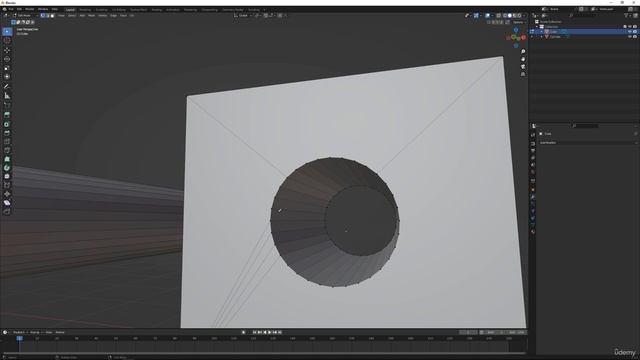Open the viewport shading options arrow
The height and width of the screenshot is (360, 640).
pyautogui.click(x=524, y=16)
